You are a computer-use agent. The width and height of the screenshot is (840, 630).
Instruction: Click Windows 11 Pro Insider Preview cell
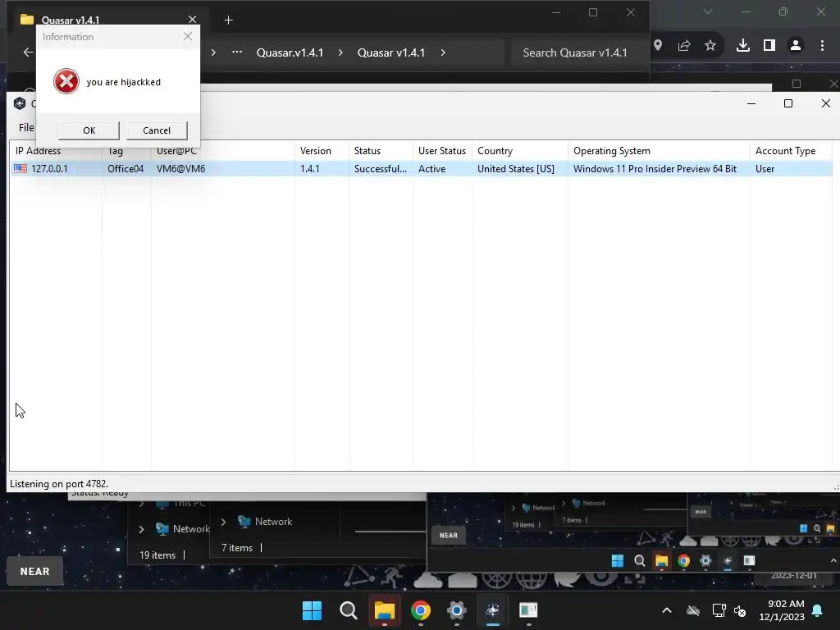click(x=655, y=169)
